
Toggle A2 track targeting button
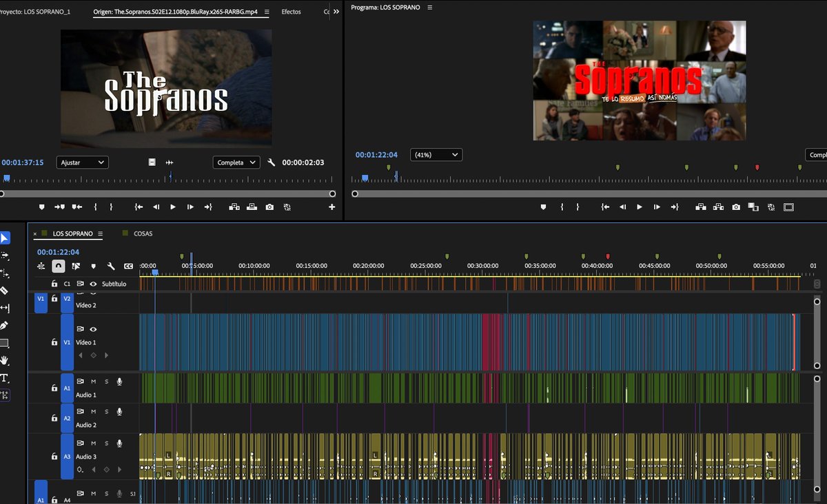coord(67,418)
